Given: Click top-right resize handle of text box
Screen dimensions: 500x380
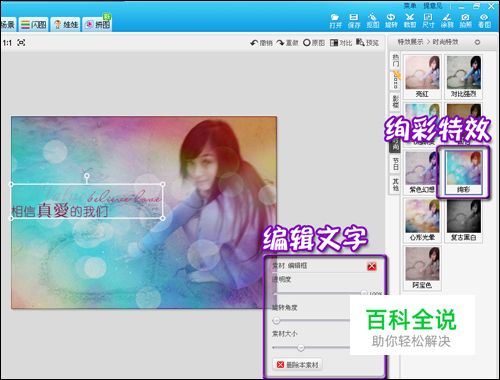Looking at the screenshot, I should pos(163,184).
